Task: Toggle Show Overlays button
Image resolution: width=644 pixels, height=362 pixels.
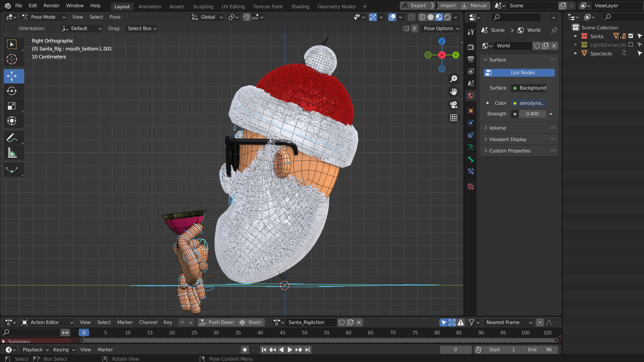Action: click(x=392, y=17)
